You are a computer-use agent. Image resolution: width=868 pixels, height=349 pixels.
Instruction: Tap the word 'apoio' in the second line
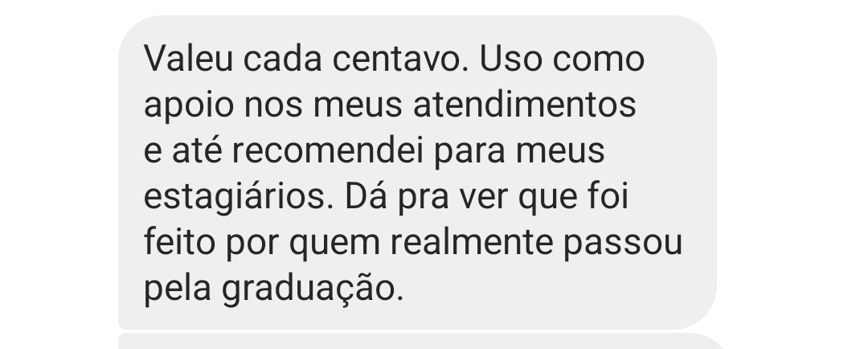tap(189, 105)
